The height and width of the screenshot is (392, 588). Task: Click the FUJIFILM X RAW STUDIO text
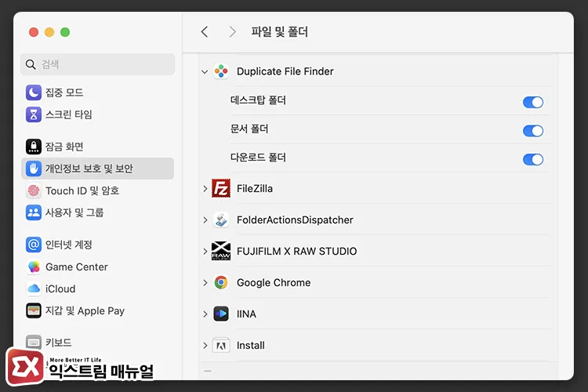[296, 251]
